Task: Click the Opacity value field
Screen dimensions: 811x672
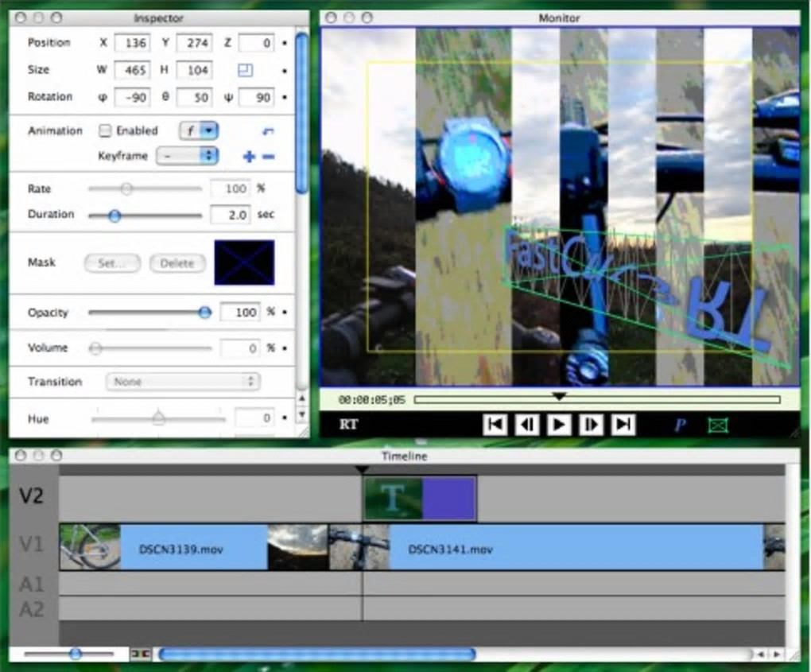Action: (x=240, y=312)
